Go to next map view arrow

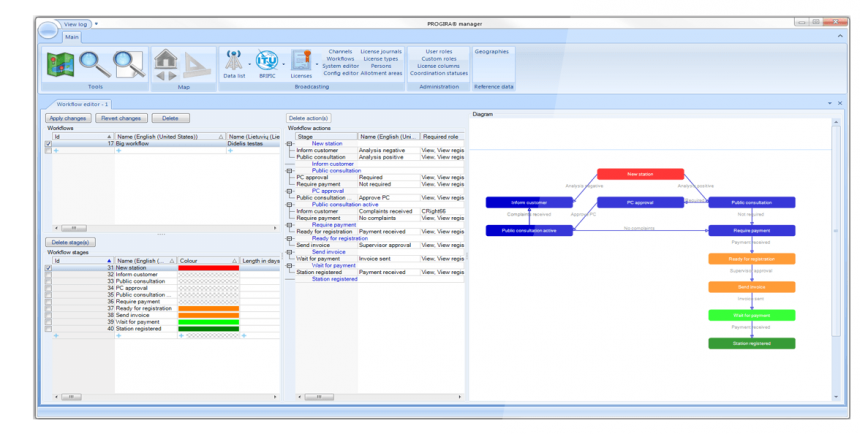click(x=172, y=76)
